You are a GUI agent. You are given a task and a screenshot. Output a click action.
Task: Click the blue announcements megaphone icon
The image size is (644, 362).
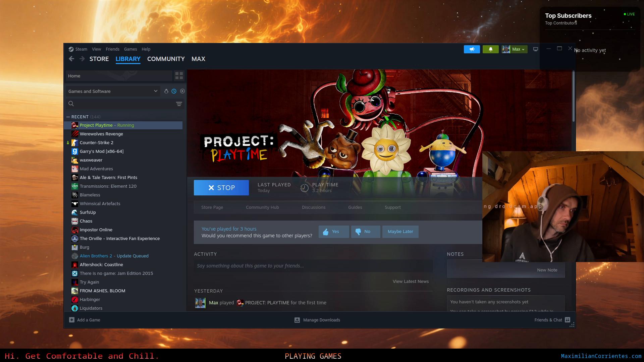[x=472, y=49]
